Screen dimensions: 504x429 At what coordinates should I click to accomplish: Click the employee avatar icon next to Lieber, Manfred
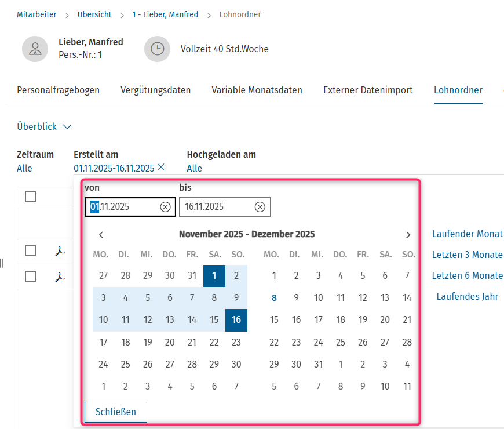pos(35,49)
